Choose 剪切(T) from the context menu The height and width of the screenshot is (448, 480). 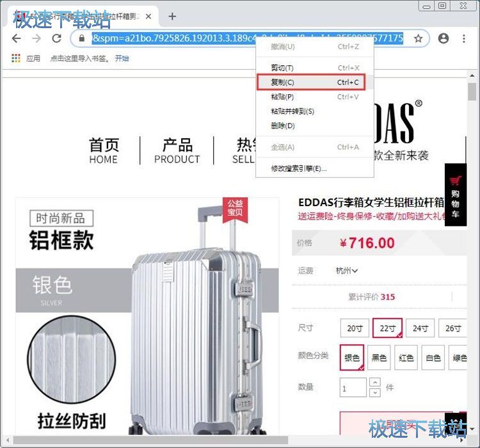pyautogui.click(x=315, y=68)
